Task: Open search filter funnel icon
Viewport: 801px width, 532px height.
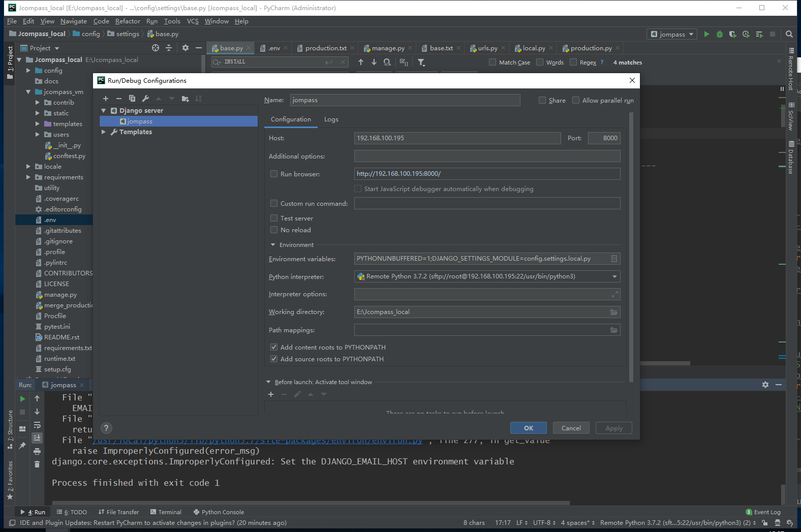Action: tap(421, 62)
